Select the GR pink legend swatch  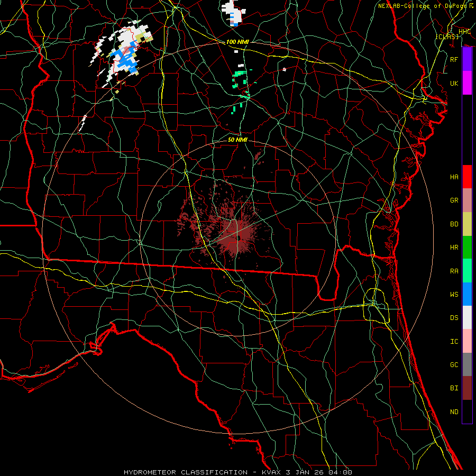pos(467,200)
